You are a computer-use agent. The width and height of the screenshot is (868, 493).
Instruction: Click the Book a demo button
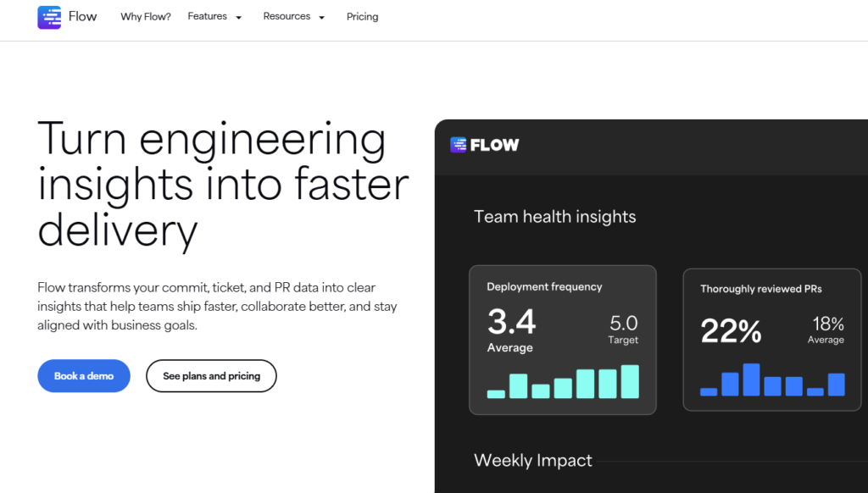coord(84,376)
